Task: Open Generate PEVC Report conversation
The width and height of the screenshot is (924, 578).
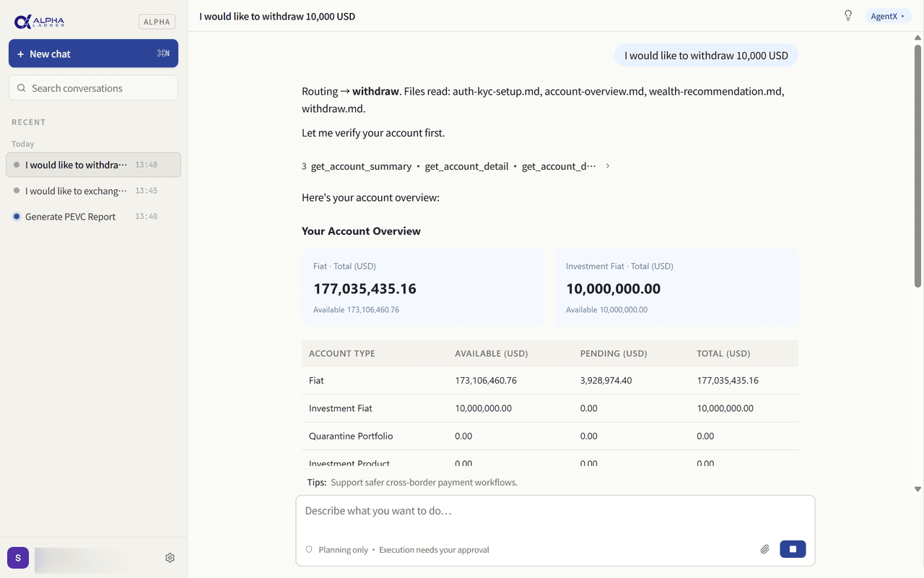Action: (93, 217)
